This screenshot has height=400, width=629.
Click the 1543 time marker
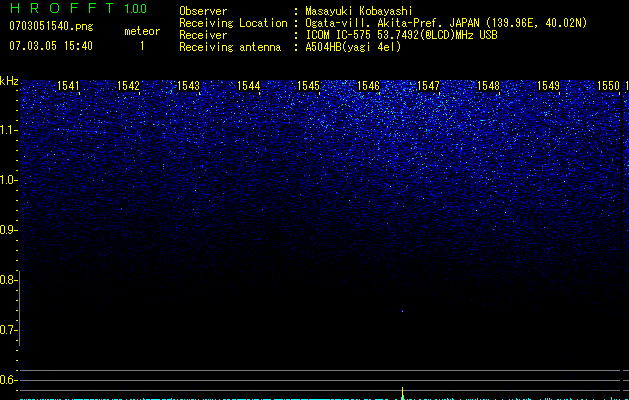pyautogui.click(x=189, y=86)
